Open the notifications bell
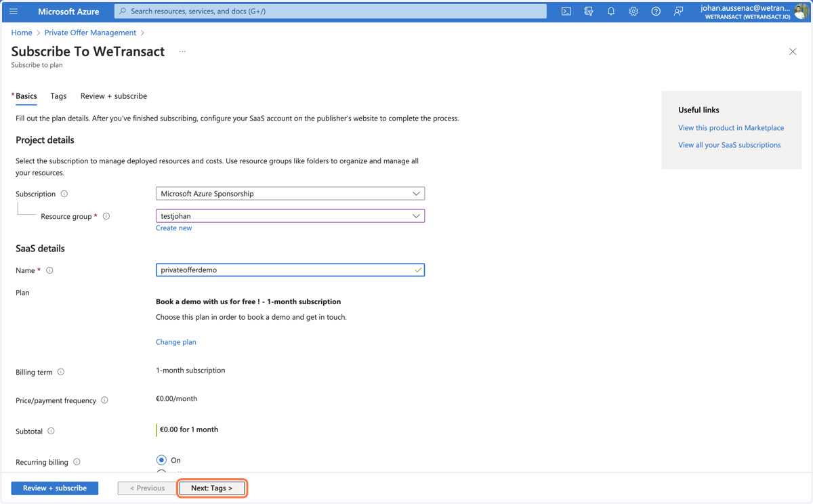The width and height of the screenshot is (813, 504). [x=611, y=12]
